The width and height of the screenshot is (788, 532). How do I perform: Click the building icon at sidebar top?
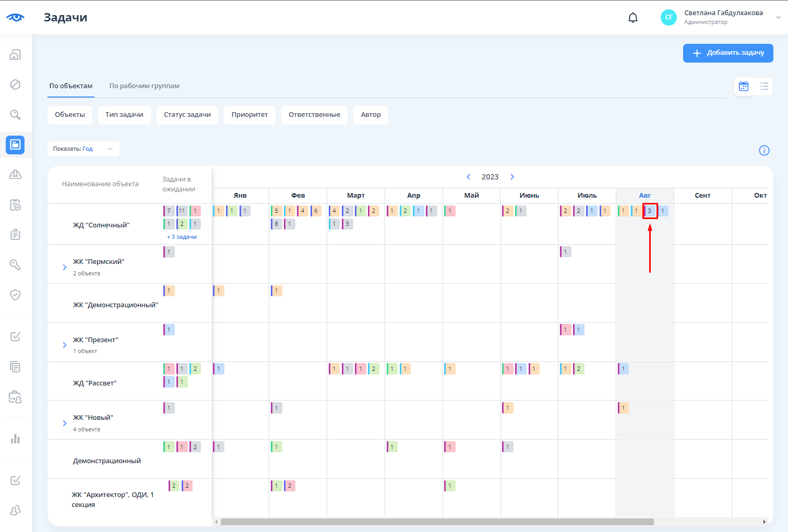pos(15,55)
